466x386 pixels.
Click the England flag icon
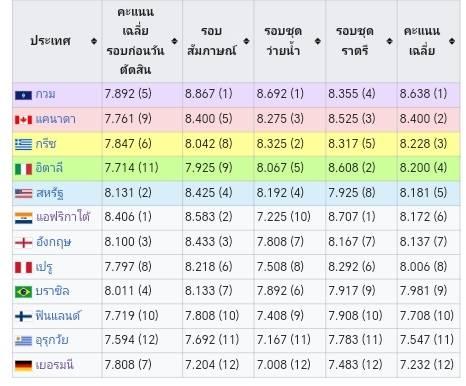point(23,243)
